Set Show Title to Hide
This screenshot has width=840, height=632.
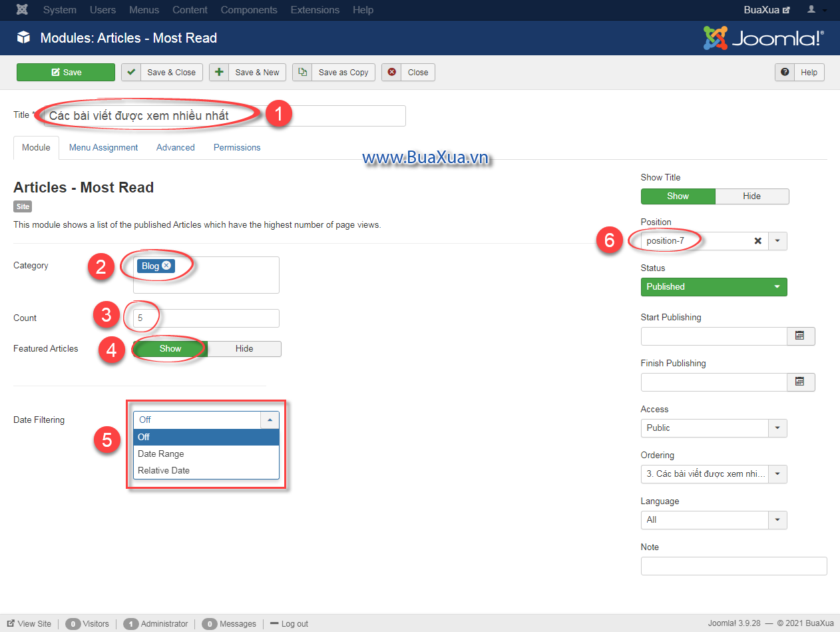click(752, 196)
